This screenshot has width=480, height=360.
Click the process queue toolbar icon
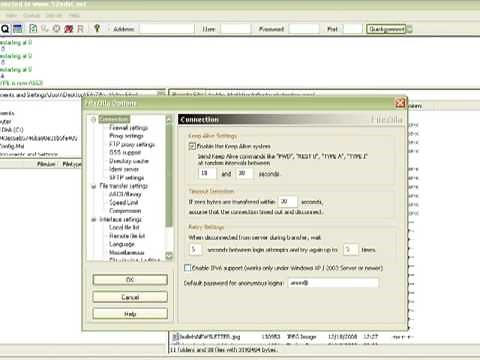coord(44,29)
